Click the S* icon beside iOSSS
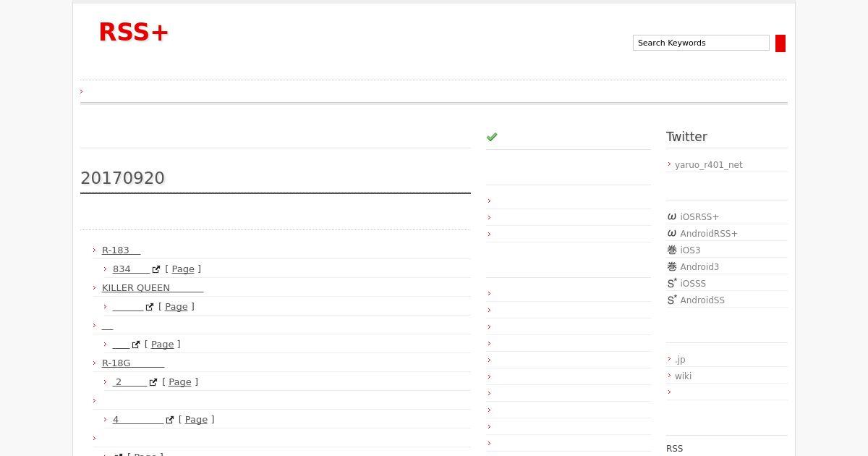Image resolution: width=868 pixels, height=456 pixels. [672, 283]
